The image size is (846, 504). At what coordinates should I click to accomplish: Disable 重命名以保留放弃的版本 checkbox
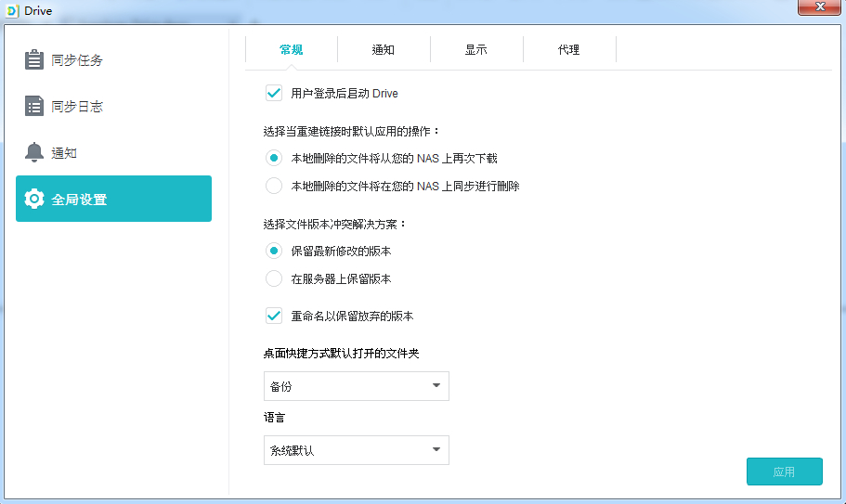pyautogui.click(x=274, y=316)
